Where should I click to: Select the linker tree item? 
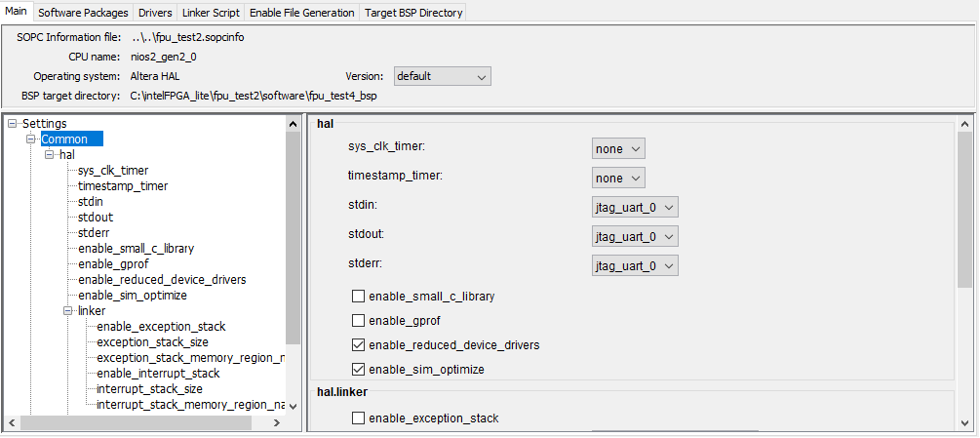92,310
